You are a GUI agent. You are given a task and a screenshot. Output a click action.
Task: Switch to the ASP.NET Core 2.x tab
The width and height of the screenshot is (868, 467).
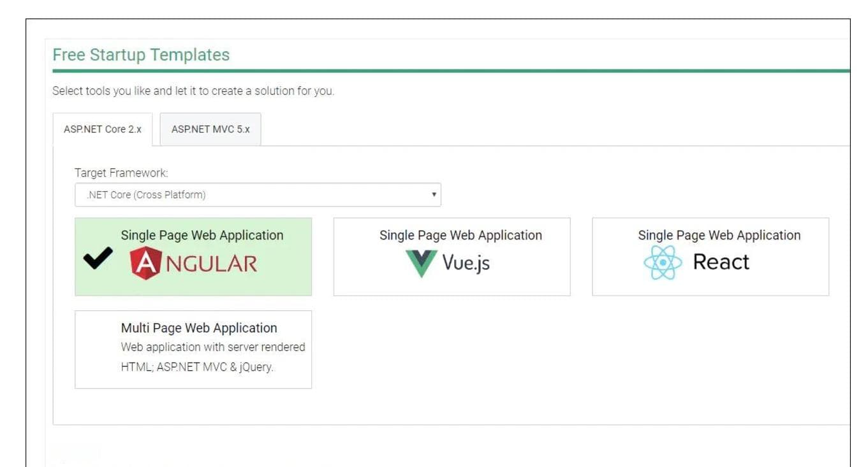[x=103, y=129]
